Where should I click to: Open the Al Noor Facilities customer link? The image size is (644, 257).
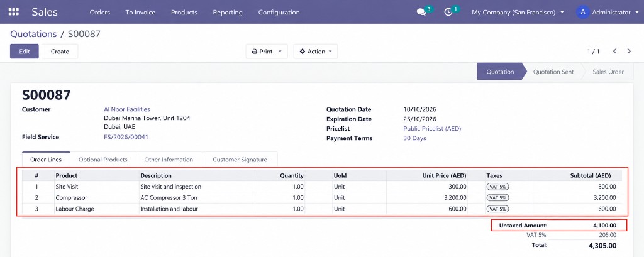click(127, 109)
